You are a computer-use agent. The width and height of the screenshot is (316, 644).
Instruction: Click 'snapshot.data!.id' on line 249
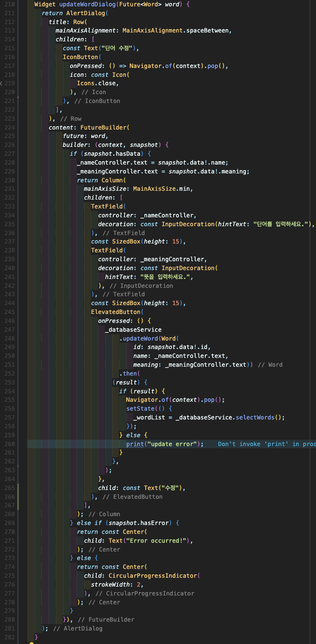point(178,347)
